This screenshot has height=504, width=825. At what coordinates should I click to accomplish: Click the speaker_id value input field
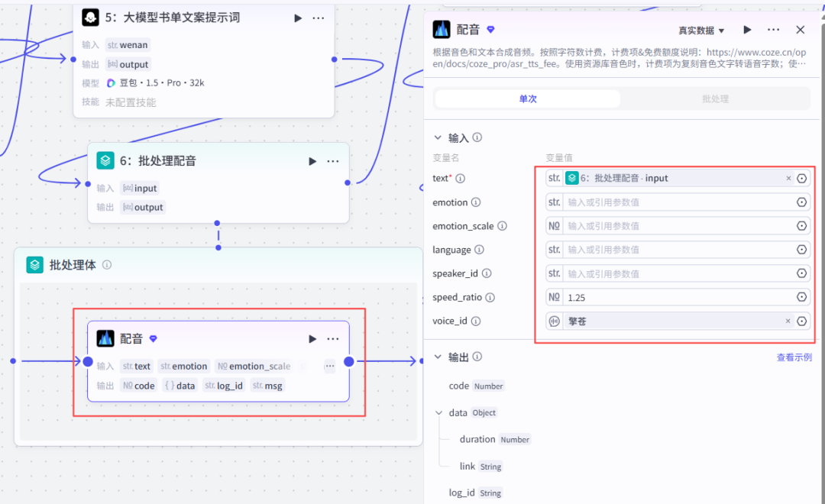pyautogui.click(x=678, y=273)
